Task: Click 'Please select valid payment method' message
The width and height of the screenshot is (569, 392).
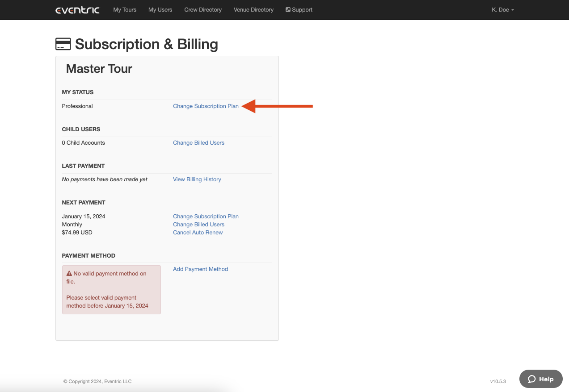Action: point(107,302)
